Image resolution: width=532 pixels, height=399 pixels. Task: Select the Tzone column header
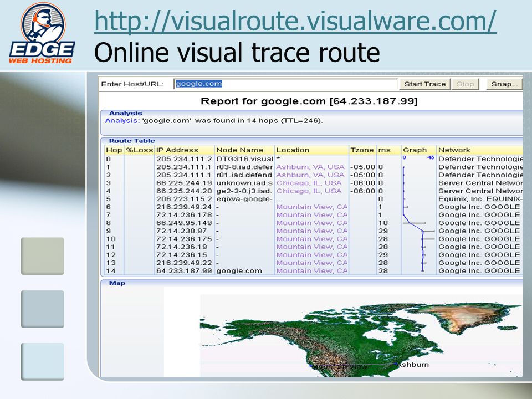coord(362,150)
